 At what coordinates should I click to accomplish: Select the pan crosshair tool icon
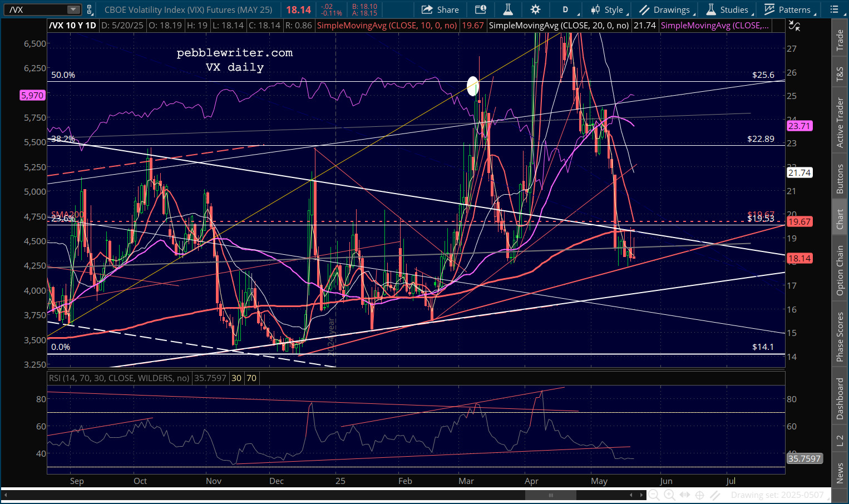click(700, 495)
